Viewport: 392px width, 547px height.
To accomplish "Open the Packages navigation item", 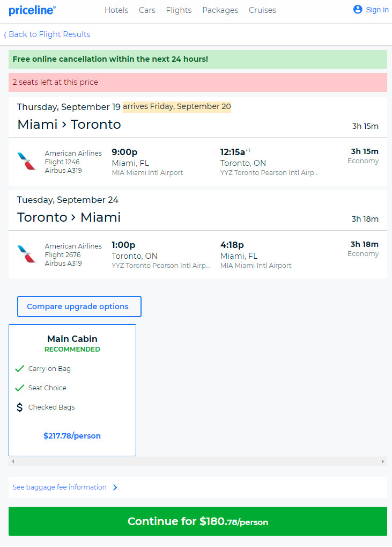I will 220,10.
